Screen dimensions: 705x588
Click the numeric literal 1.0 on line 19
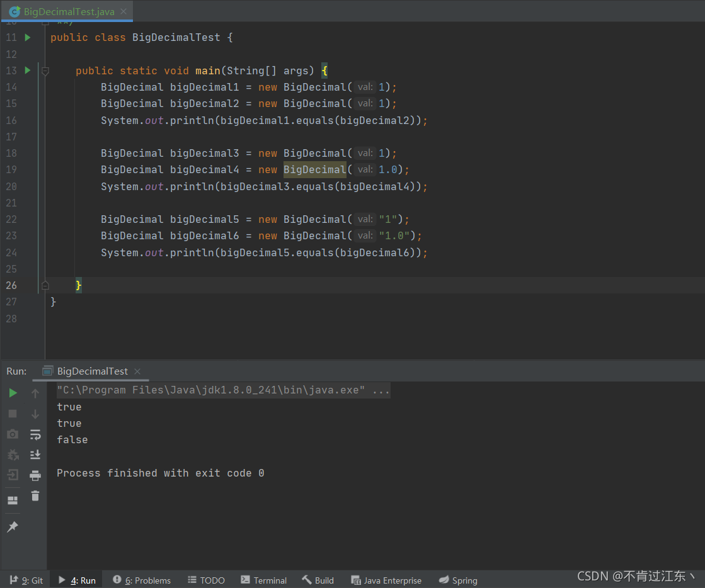pyautogui.click(x=388, y=170)
